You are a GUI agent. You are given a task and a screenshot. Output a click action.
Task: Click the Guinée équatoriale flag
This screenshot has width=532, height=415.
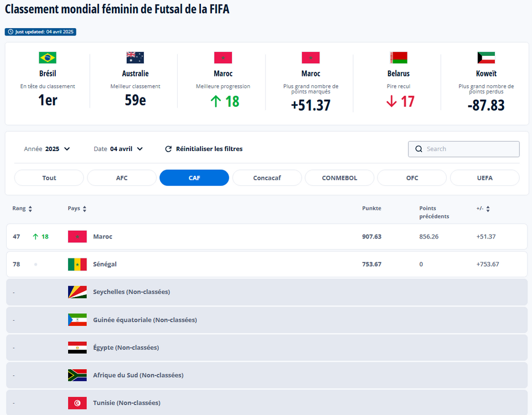click(x=78, y=320)
